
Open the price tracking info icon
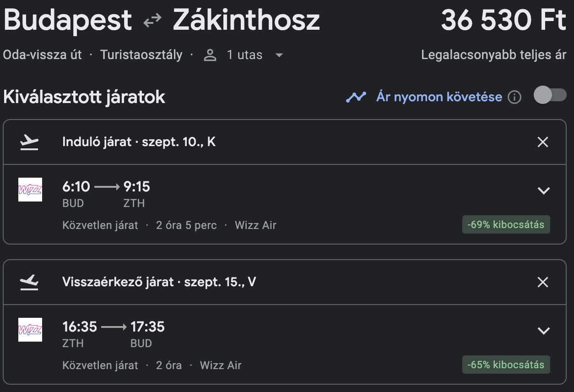514,97
